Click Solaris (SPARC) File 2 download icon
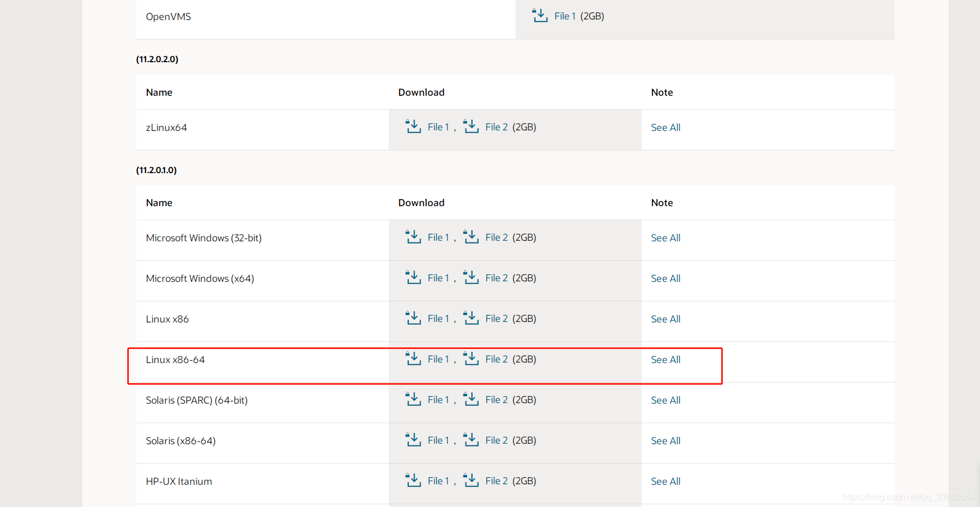 point(471,399)
